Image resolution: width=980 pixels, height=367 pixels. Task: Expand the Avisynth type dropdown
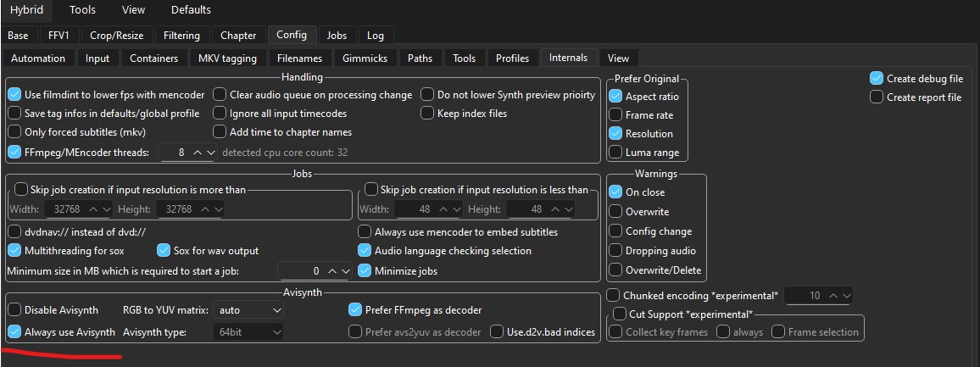248,332
